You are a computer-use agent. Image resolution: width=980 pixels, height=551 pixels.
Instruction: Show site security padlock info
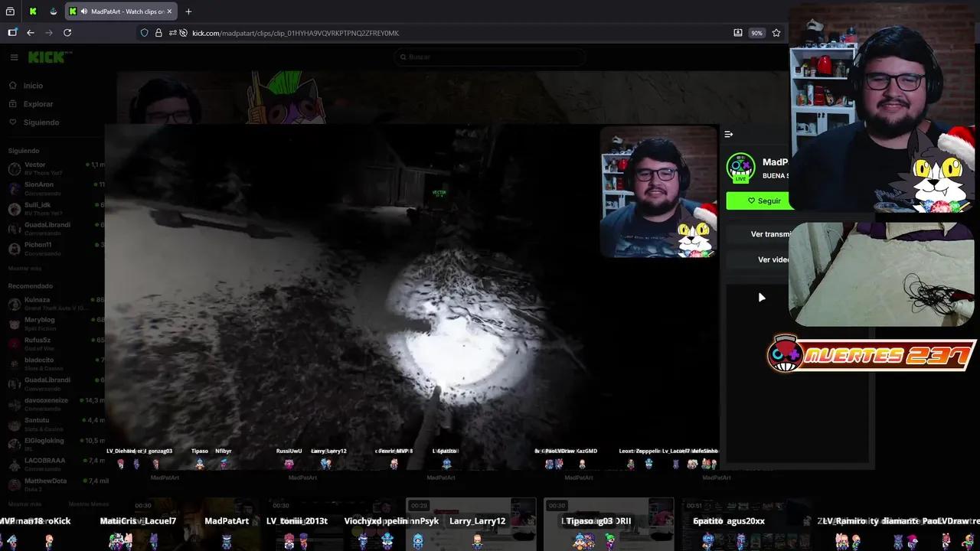[x=158, y=33]
